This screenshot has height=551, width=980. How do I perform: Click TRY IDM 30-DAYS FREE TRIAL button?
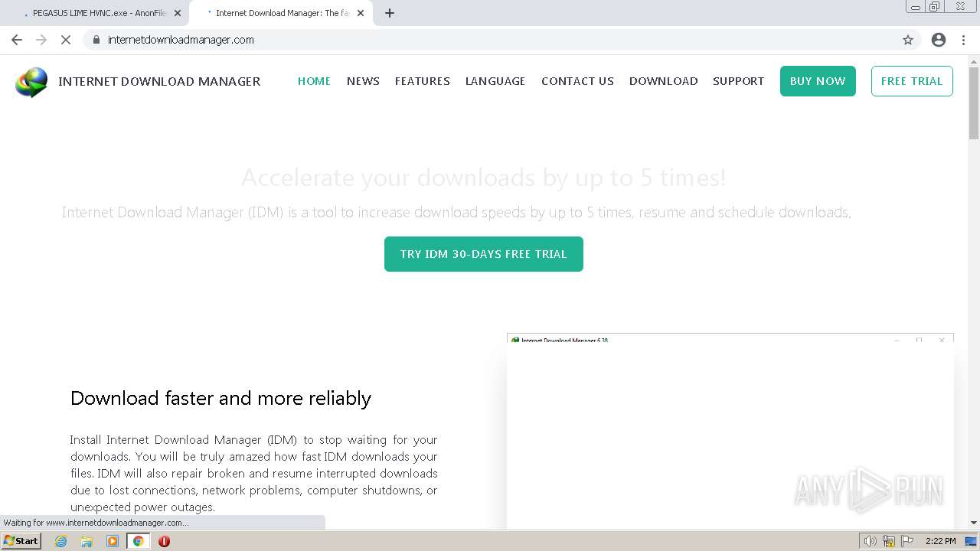click(484, 254)
